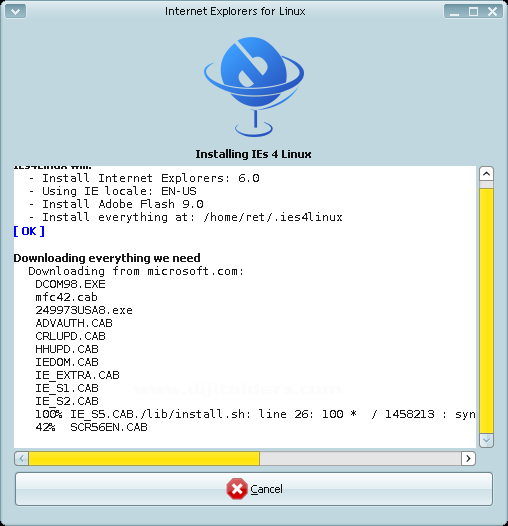Select the HHUPD.CAB line
This screenshot has height=526, width=508.
click(67, 349)
